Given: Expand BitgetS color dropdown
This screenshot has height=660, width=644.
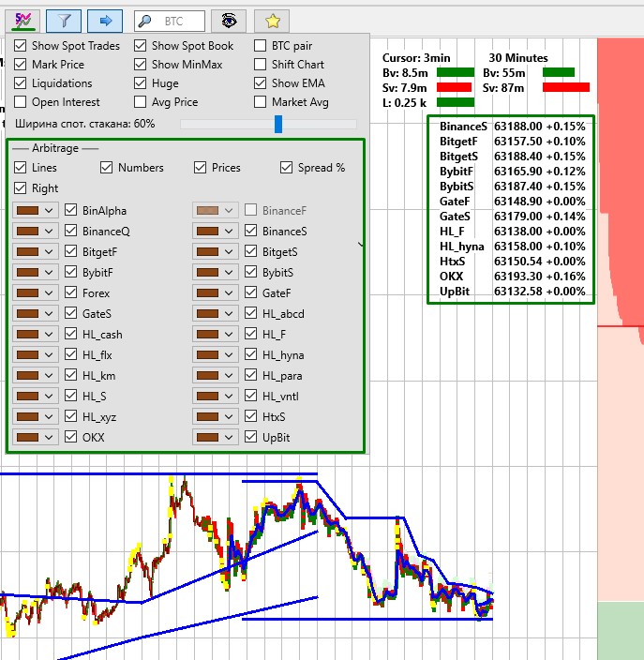Looking at the screenshot, I should (229, 251).
